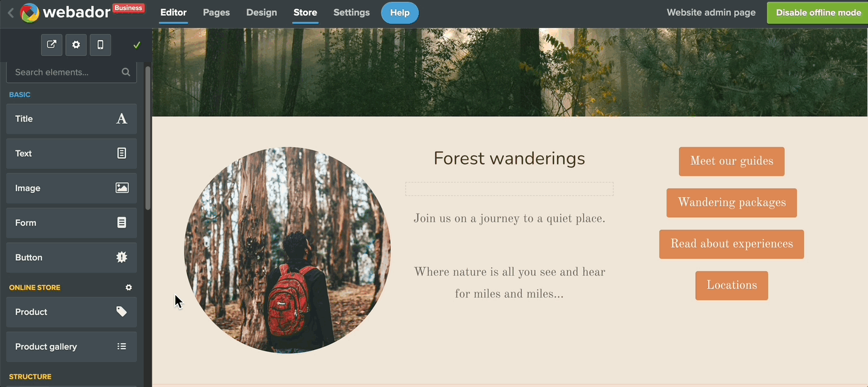Open the Settings tab
868x387 pixels.
coord(351,12)
